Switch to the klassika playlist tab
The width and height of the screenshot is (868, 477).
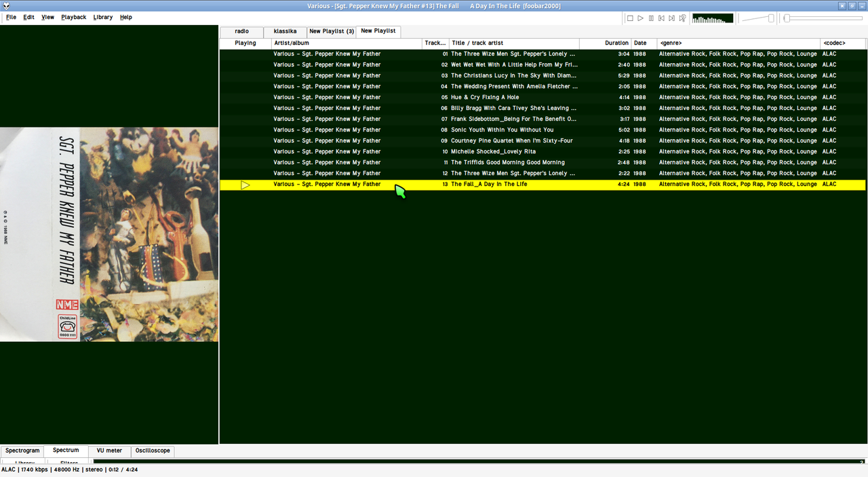[x=285, y=31]
